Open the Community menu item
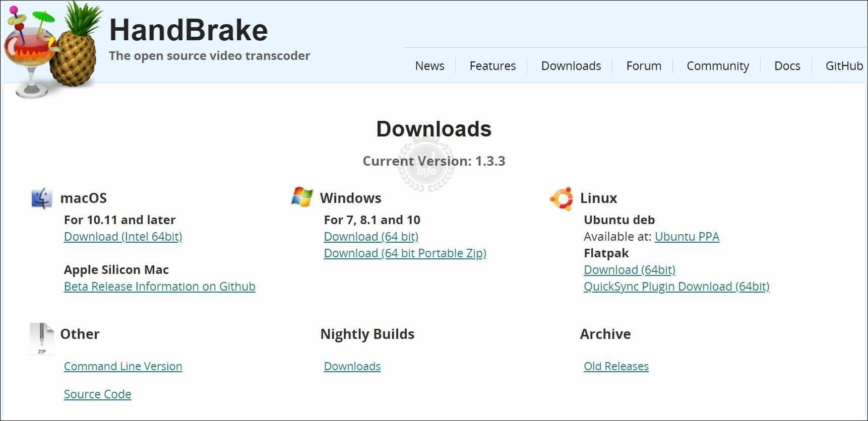 pos(718,66)
